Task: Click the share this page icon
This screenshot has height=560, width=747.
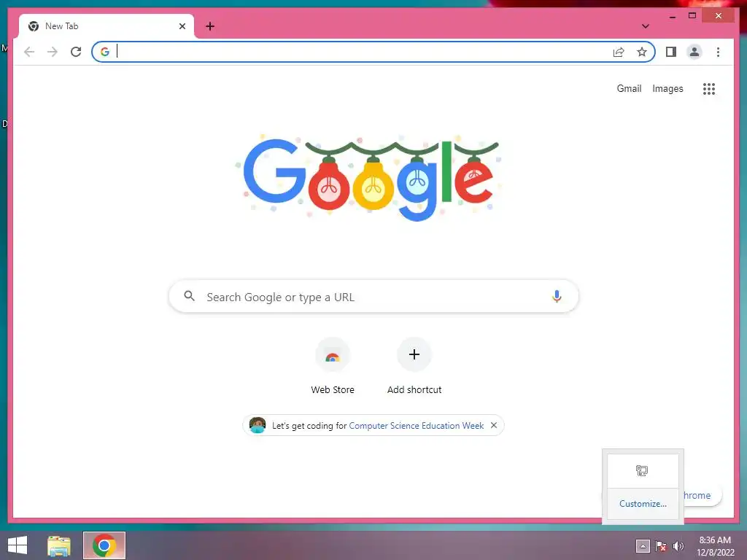Action: point(619,52)
